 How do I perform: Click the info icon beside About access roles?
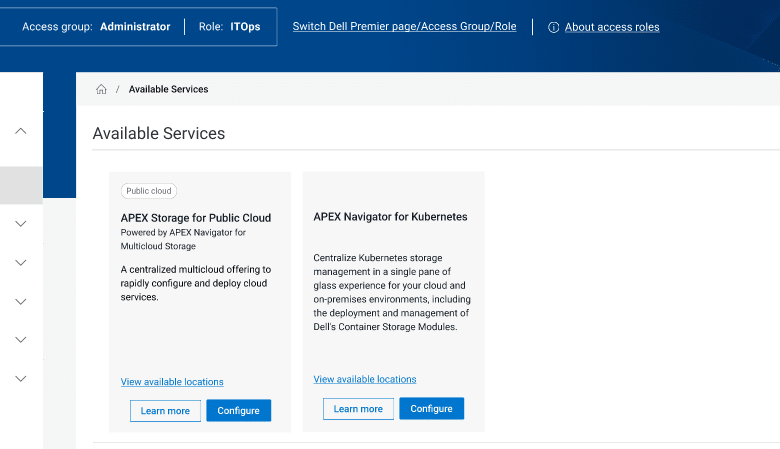click(x=553, y=27)
